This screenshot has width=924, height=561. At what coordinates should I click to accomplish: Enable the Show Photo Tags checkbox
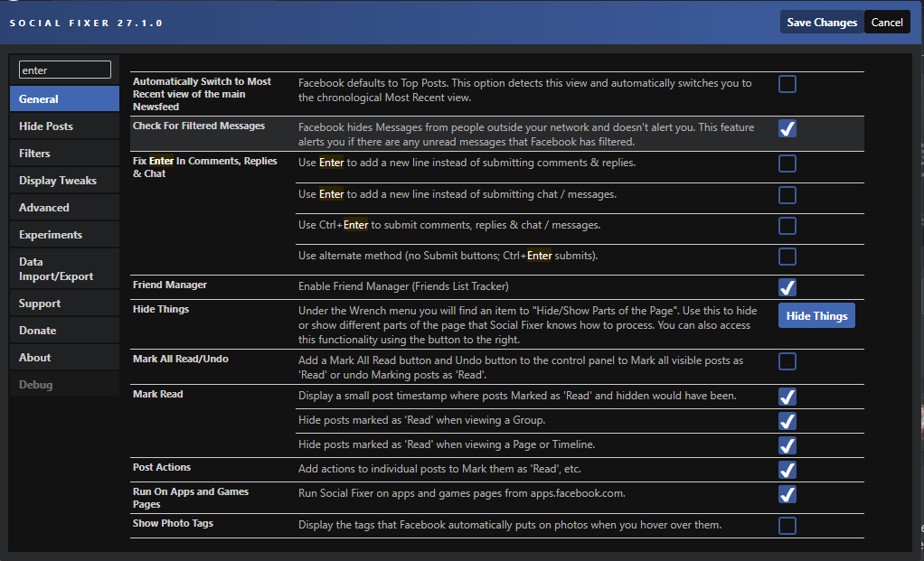click(787, 525)
